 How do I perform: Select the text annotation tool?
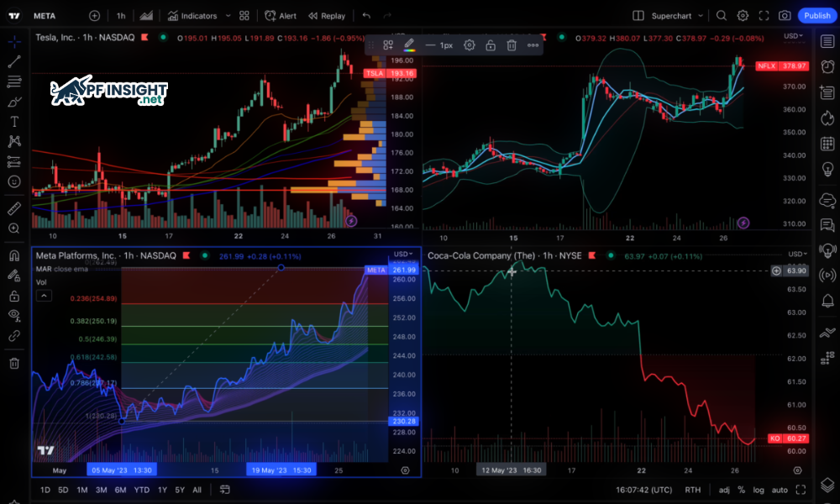14,122
